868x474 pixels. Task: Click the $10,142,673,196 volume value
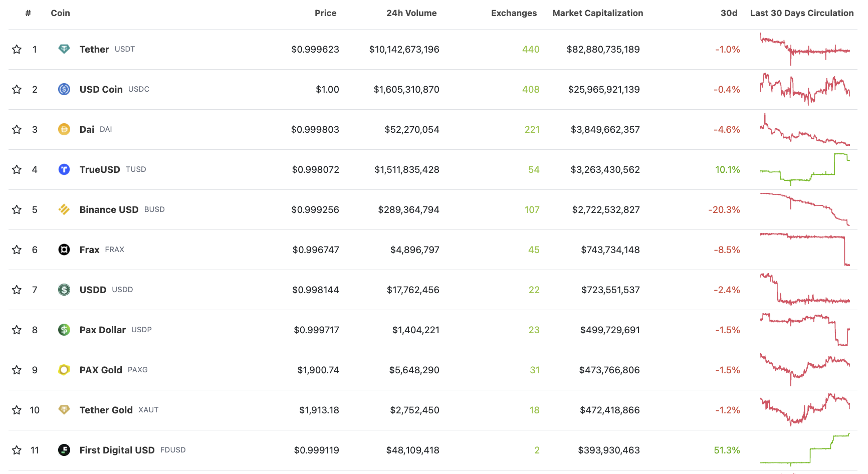click(x=404, y=49)
